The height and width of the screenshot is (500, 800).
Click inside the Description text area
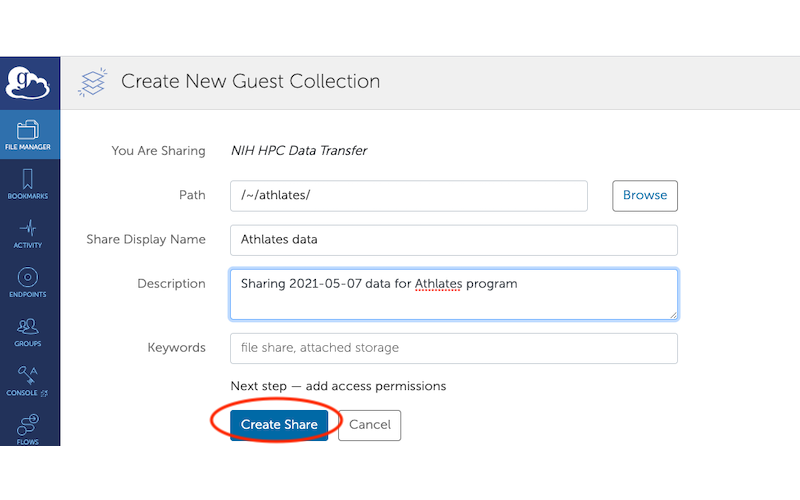[x=453, y=300]
